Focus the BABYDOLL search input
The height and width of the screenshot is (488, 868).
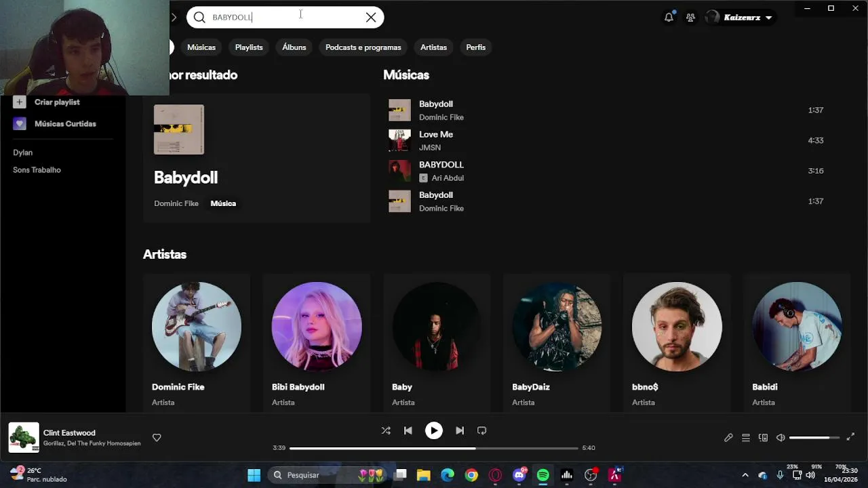click(285, 18)
